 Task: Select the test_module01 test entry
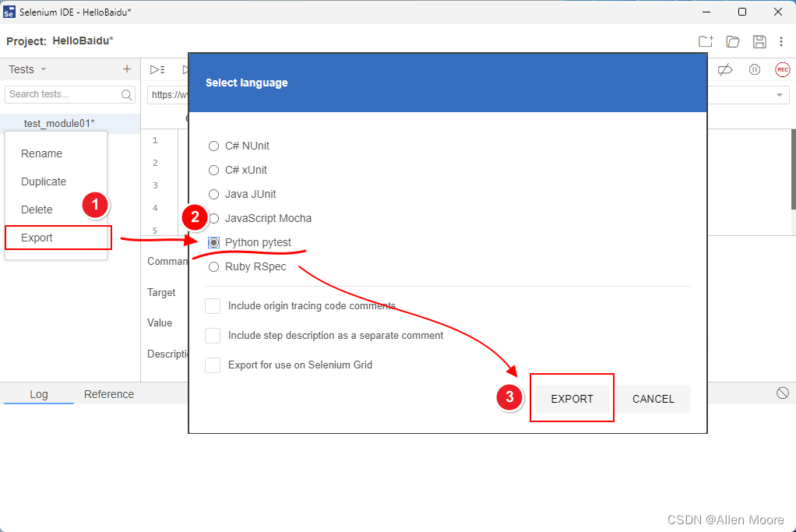70,123
